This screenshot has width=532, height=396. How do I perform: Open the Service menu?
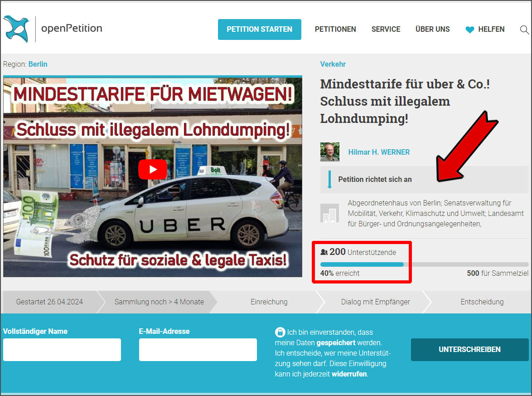coord(386,29)
